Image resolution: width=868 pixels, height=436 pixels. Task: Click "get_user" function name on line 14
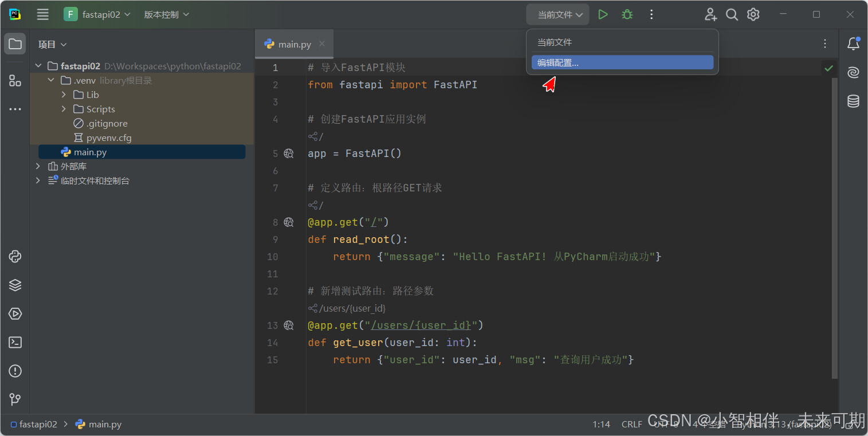coord(358,343)
